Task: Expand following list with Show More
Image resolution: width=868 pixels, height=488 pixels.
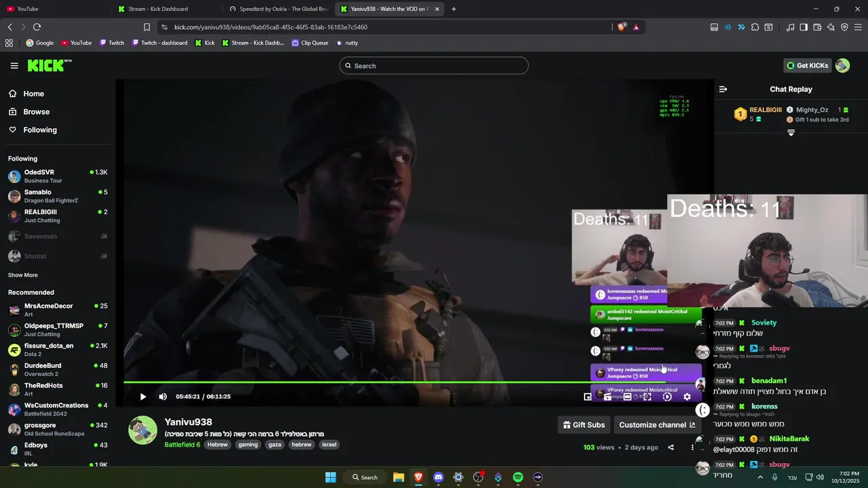Action: [x=23, y=275]
